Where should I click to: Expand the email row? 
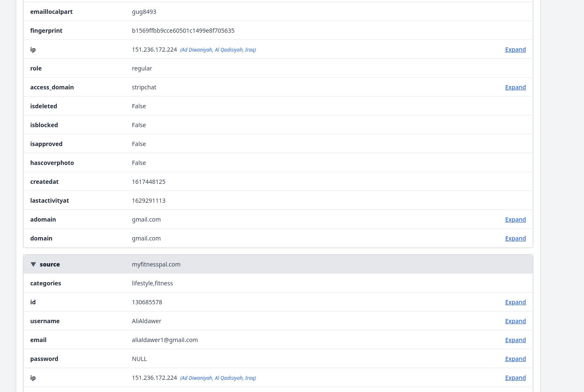(515, 340)
